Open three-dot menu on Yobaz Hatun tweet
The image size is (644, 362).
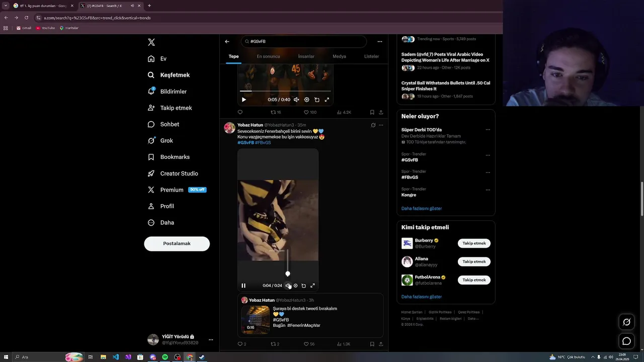point(381,125)
